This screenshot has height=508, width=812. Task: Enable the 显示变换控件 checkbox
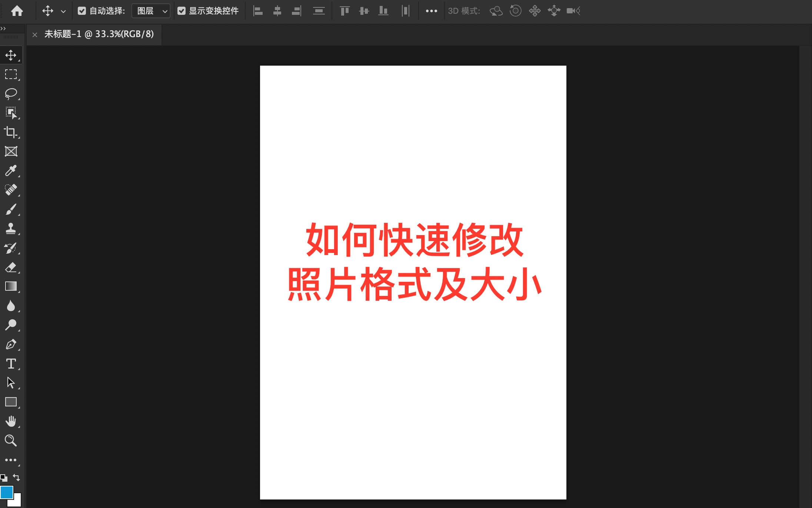click(182, 11)
